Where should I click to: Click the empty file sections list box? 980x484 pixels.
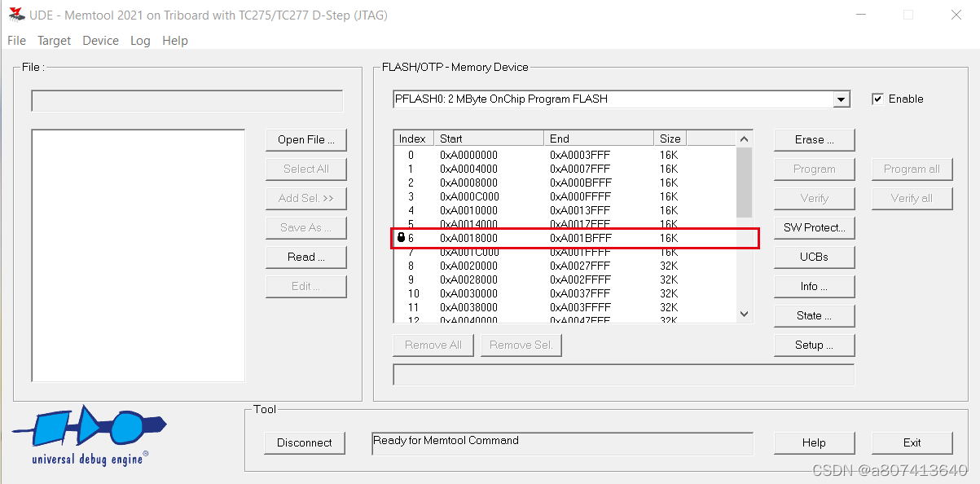[138, 255]
